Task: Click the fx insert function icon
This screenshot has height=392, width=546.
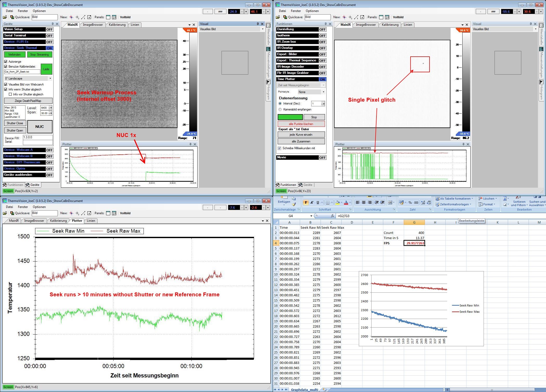Action: [332, 216]
